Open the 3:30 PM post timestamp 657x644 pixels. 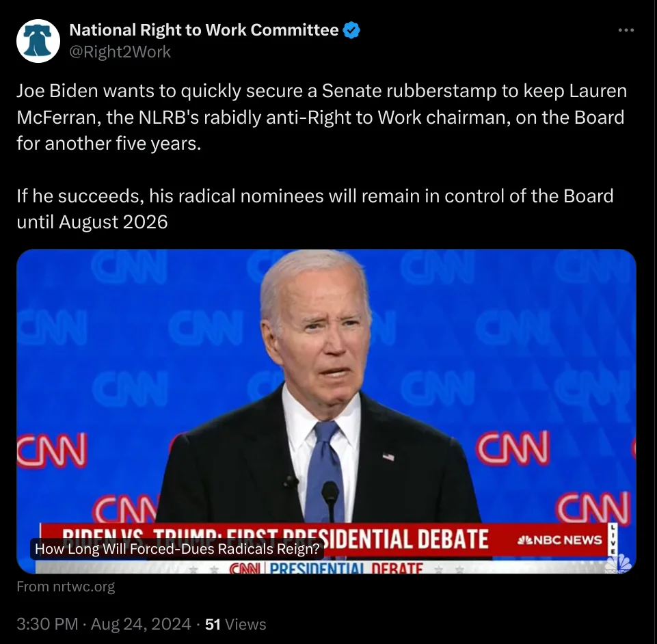[47, 624]
